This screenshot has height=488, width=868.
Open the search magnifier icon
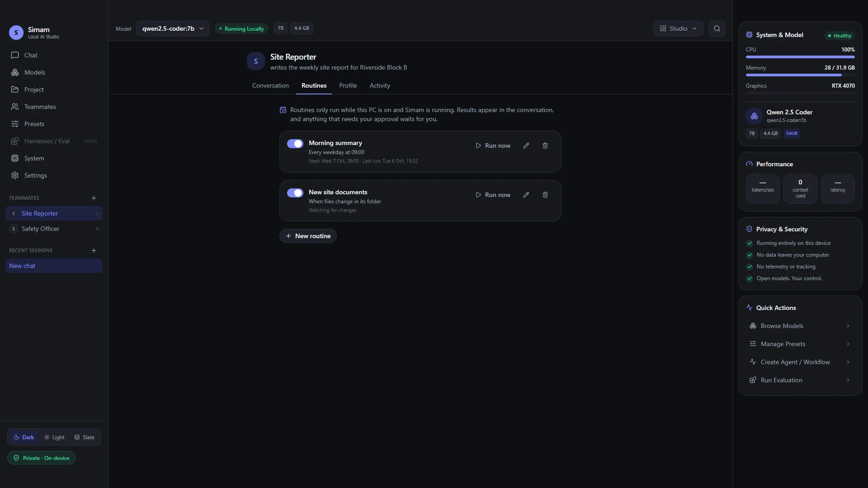pos(717,28)
